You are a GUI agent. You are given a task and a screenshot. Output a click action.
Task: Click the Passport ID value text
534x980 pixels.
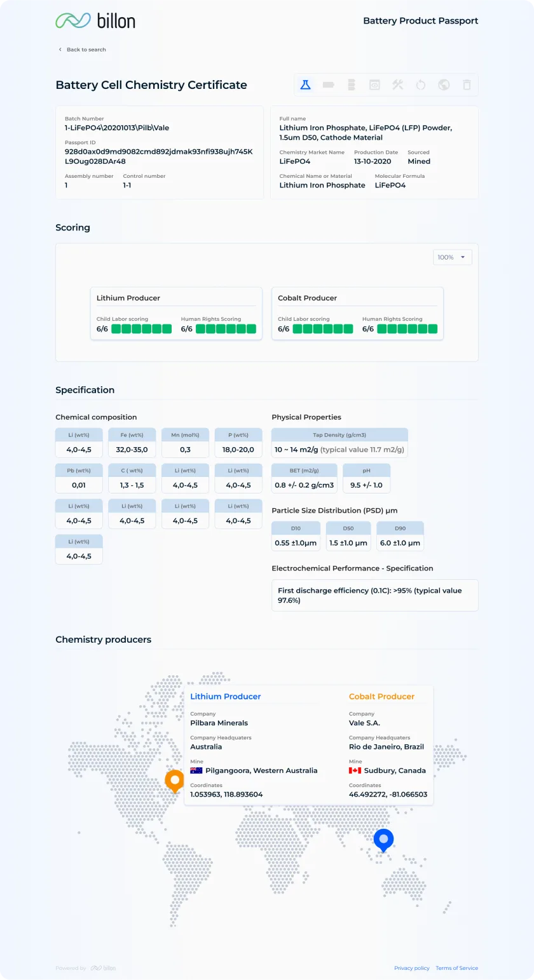click(159, 156)
